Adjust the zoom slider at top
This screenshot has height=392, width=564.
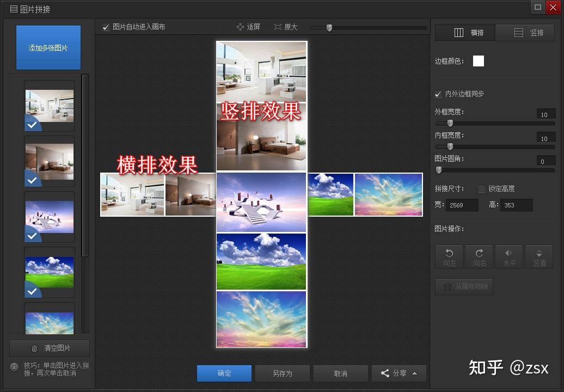pyautogui.click(x=329, y=28)
